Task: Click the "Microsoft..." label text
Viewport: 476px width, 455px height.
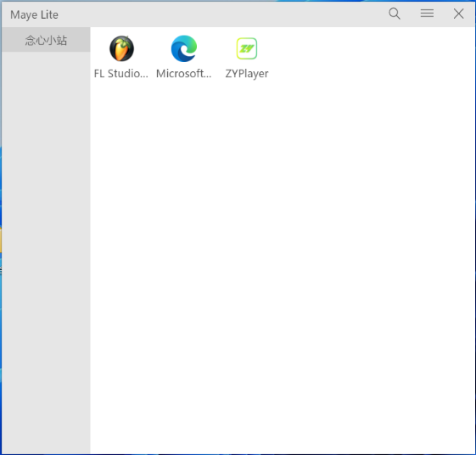Action: click(183, 74)
